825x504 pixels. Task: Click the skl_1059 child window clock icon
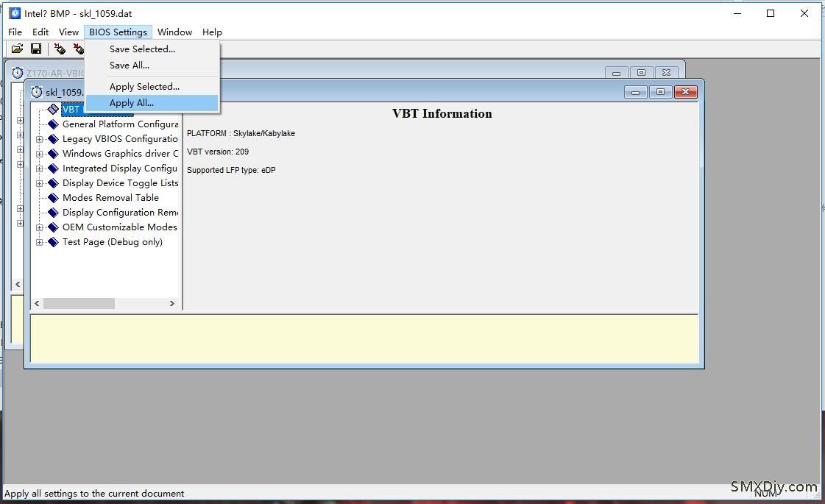pyautogui.click(x=36, y=92)
